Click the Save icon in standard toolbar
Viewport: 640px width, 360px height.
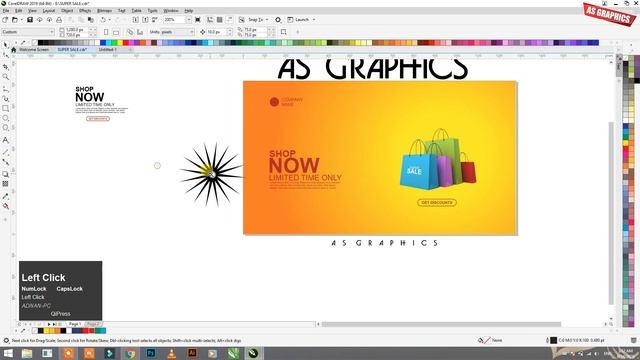tap(30, 20)
